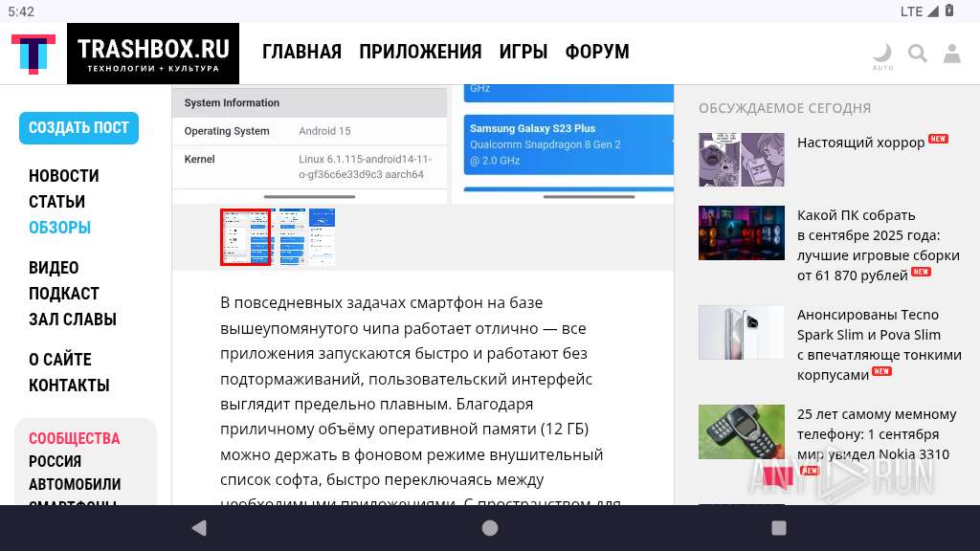The image size is (980, 551).
Task: Open ВИДЕО section in sidebar
Action: click(x=54, y=268)
